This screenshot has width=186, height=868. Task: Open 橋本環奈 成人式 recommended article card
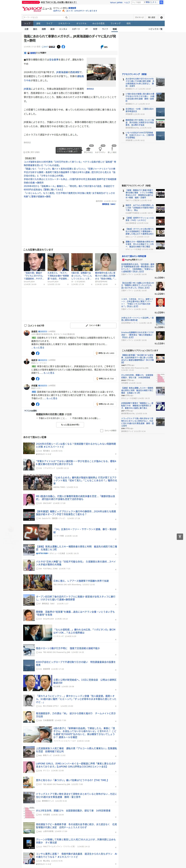click(106, 269)
